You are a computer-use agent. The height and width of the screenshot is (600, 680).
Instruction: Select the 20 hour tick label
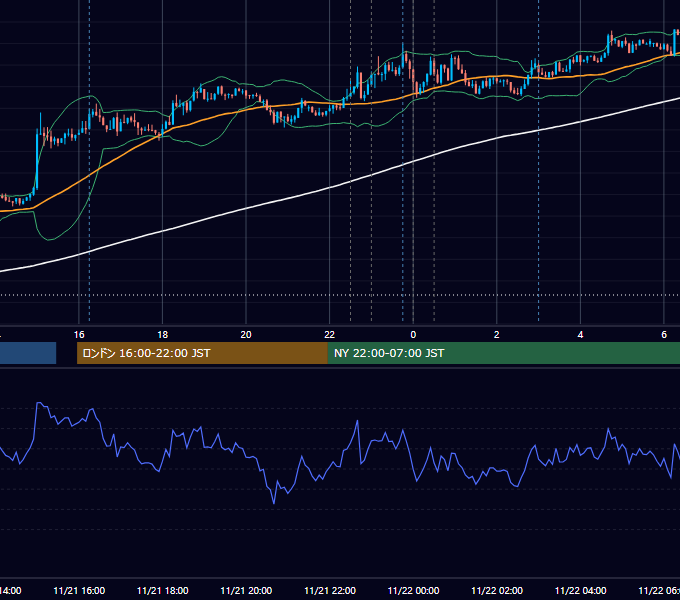[246, 335]
